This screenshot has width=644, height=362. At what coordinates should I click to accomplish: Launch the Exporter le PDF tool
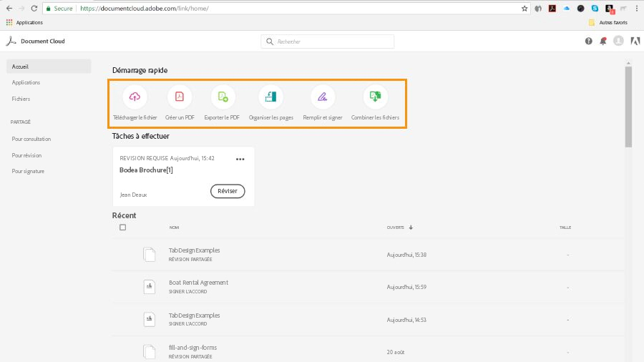click(223, 97)
